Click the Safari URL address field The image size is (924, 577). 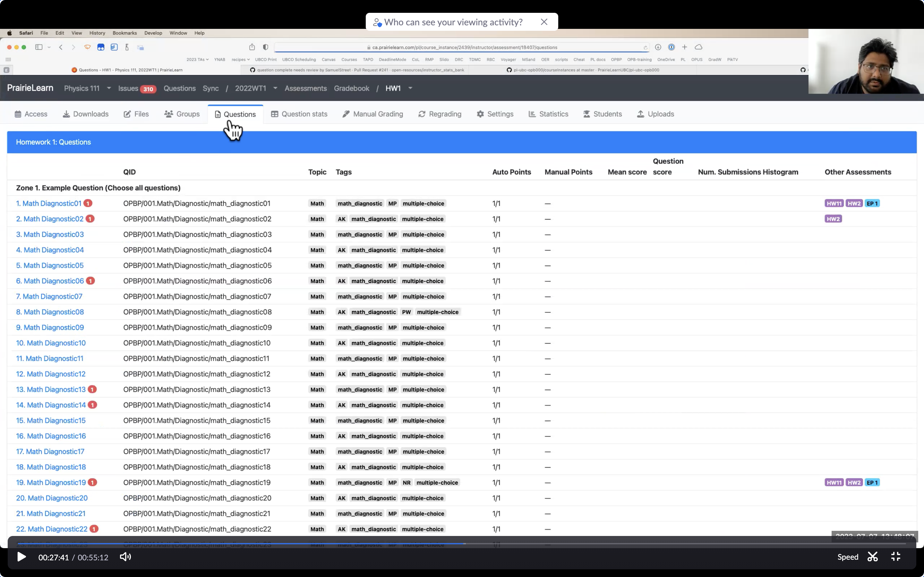[462, 47]
